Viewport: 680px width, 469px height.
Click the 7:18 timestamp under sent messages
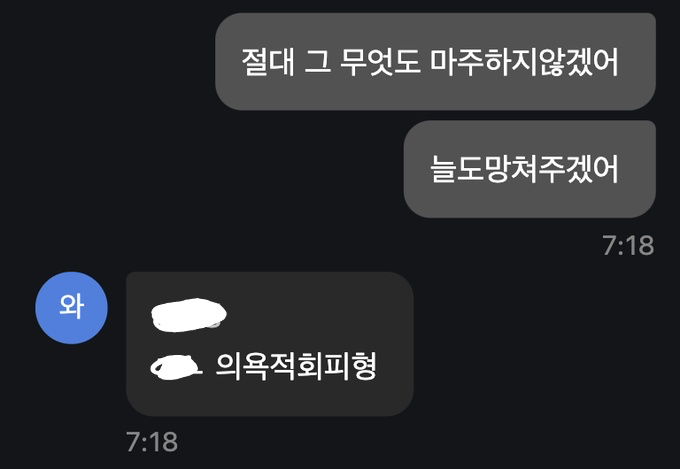[628, 246]
